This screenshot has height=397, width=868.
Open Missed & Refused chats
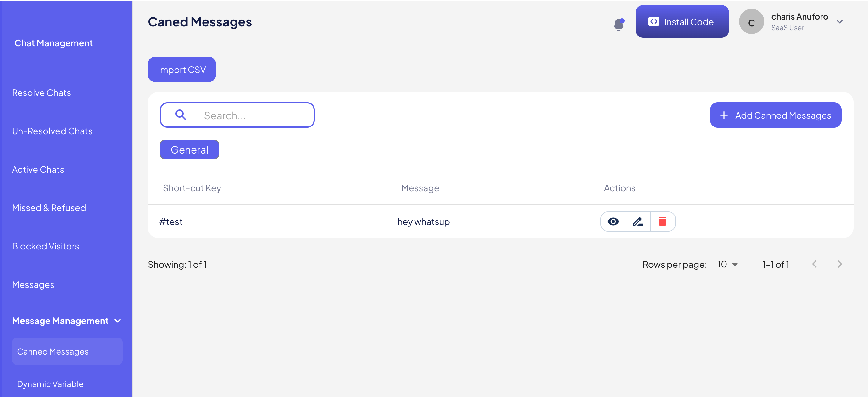(49, 208)
